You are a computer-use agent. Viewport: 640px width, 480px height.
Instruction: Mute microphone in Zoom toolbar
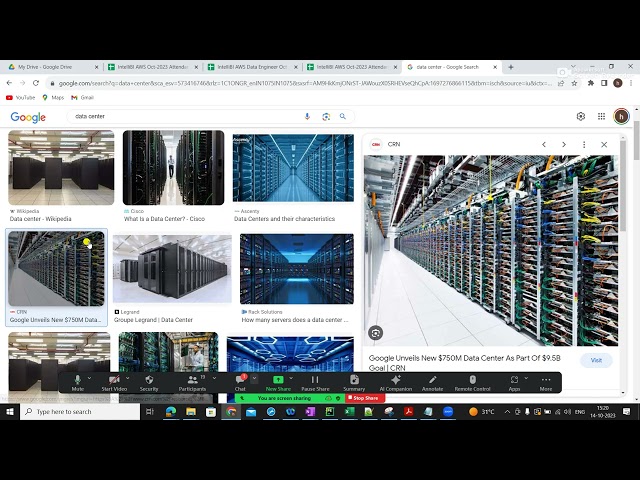tap(78, 383)
